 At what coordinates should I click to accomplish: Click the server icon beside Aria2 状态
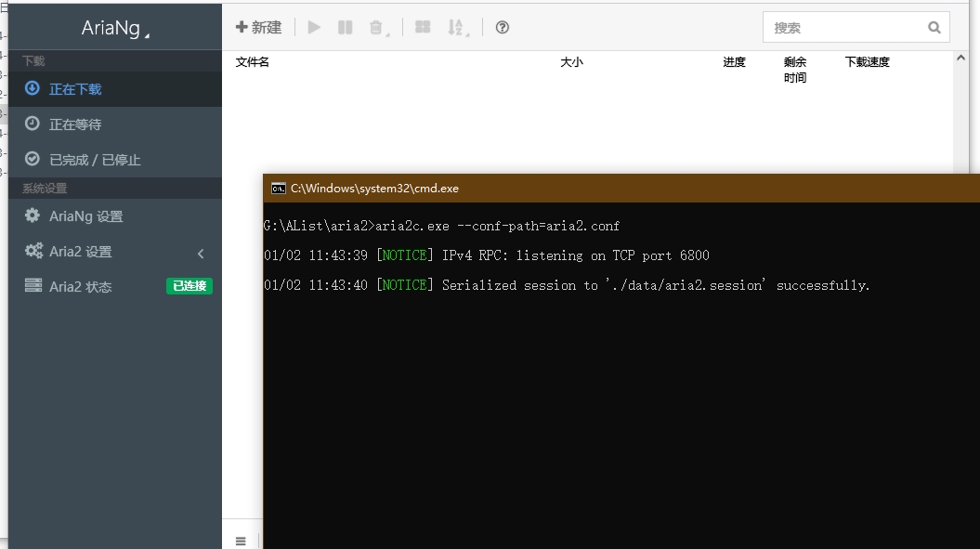33,286
